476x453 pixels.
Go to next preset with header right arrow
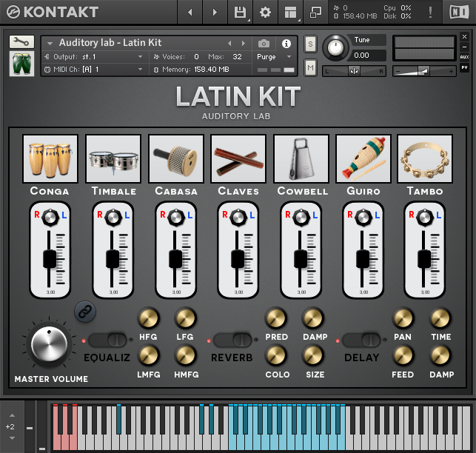(x=215, y=13)
